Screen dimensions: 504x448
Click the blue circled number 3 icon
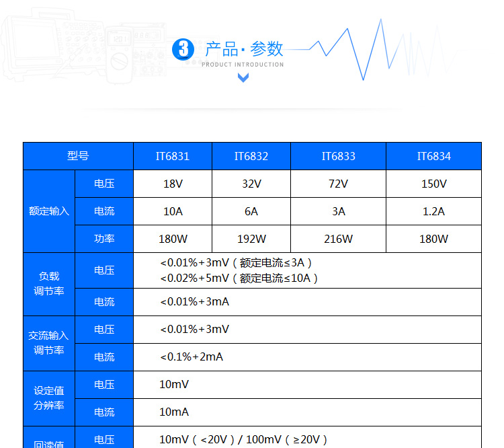click(x=183, y=49)
